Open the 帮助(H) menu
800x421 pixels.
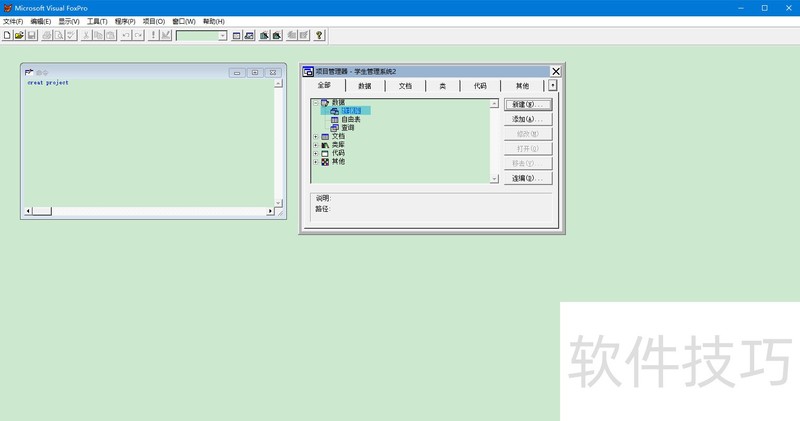[213, 21]
